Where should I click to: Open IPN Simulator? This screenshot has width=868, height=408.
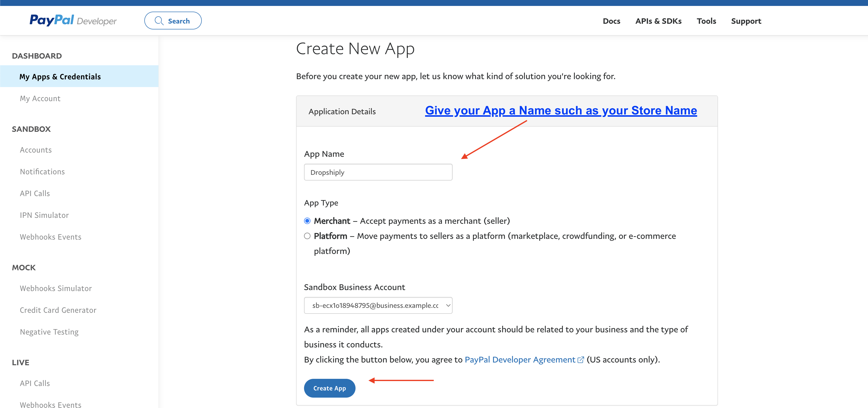tap(44, 215)
